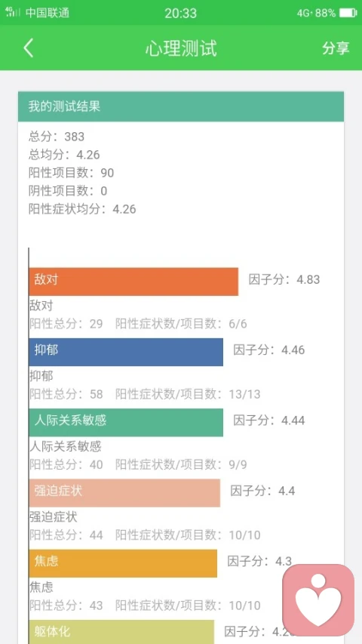Tap 因子分：4.4 for 强迫症状
362x644 pixels.
click(262, 491)
